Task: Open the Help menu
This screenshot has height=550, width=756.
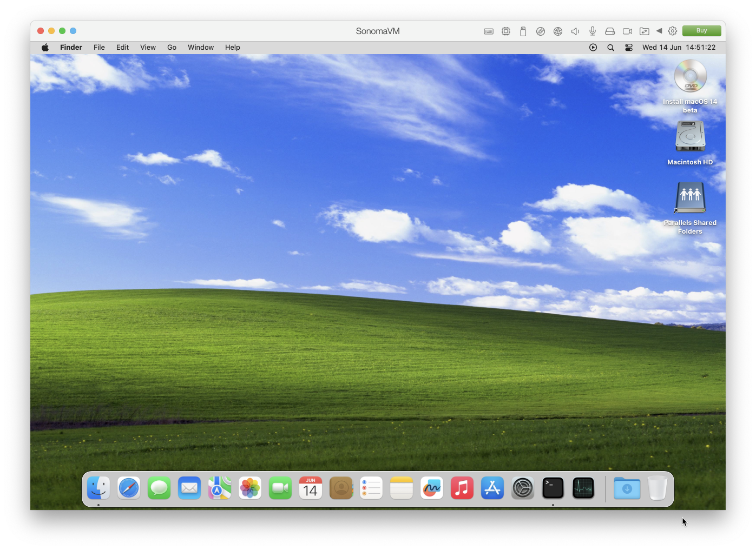Action: tap(233, 48)
